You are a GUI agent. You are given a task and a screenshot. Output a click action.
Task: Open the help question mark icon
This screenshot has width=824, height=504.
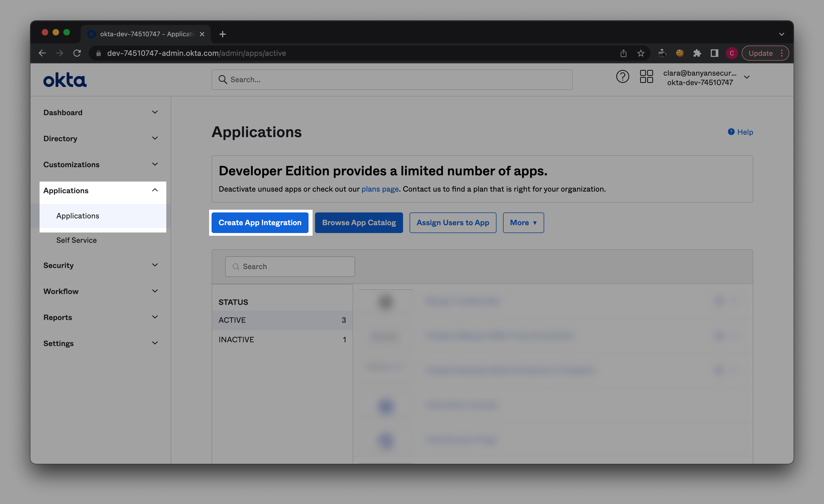622,77
